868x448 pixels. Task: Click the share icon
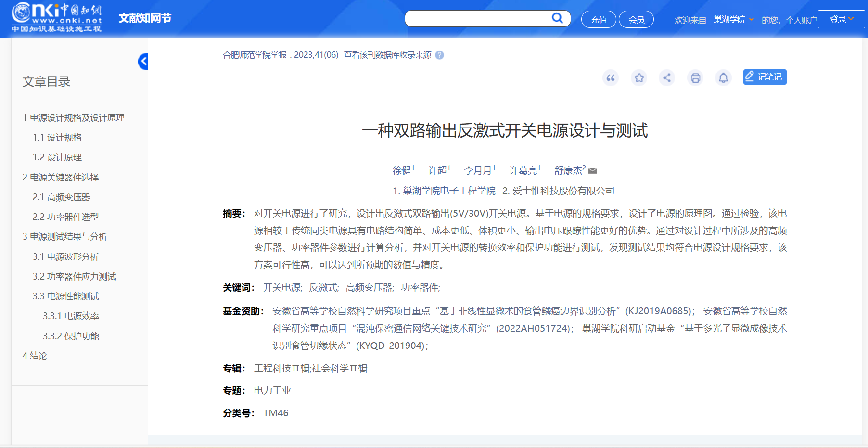[667, 78]
